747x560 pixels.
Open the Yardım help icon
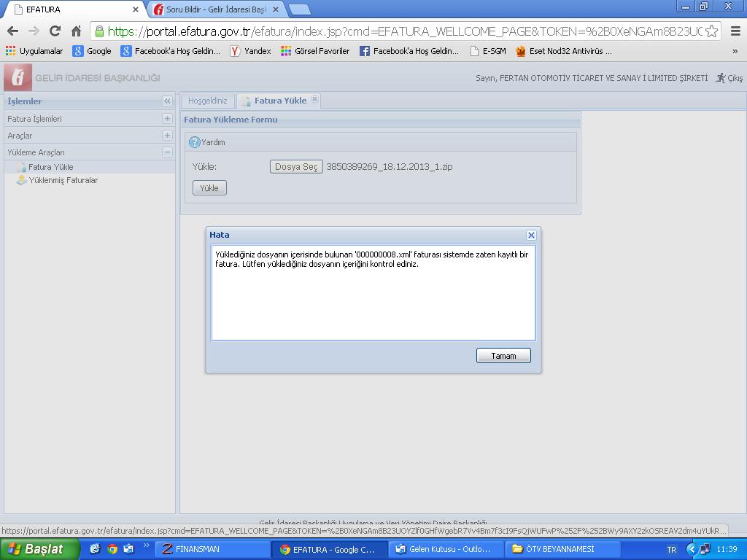pos(195,143)
